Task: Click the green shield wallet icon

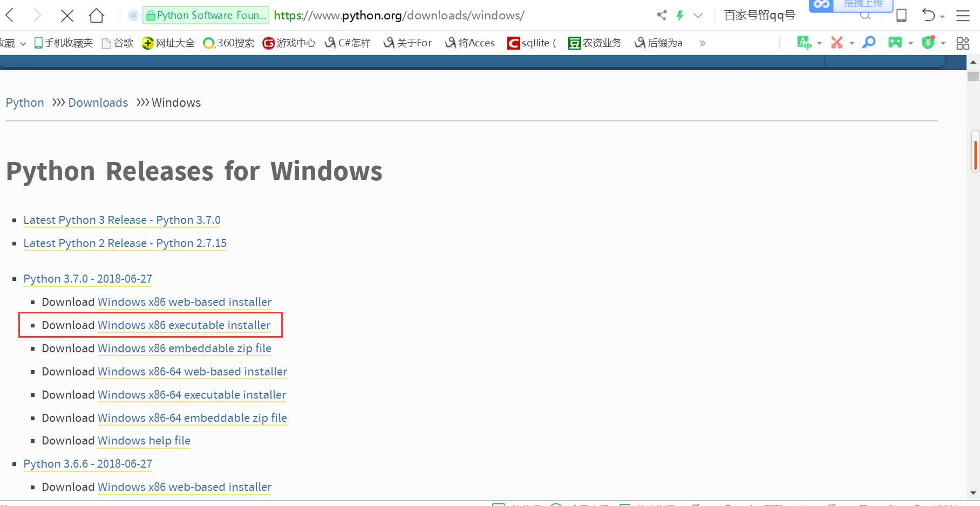Action: click(928, 43)
